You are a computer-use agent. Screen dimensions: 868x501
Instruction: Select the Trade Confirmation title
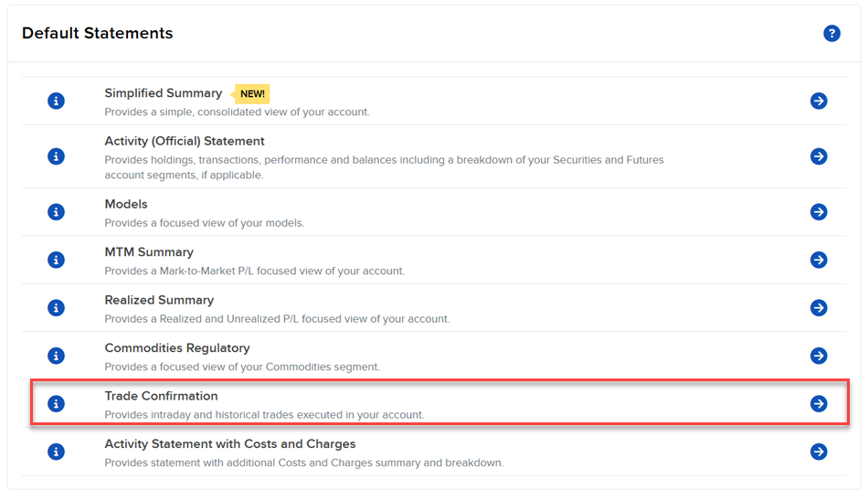click(161, 396)
